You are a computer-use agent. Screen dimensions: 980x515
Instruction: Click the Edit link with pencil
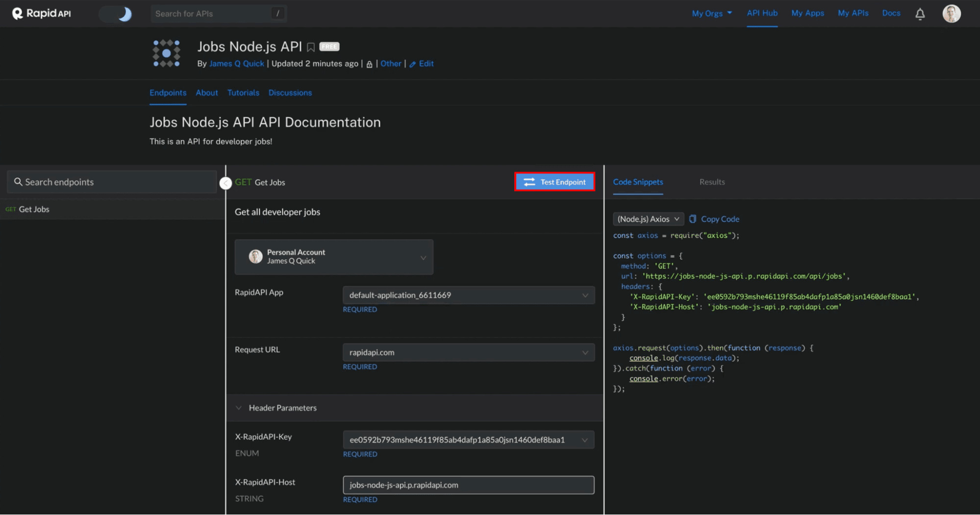pyautogui.click(x=422, y=64)
